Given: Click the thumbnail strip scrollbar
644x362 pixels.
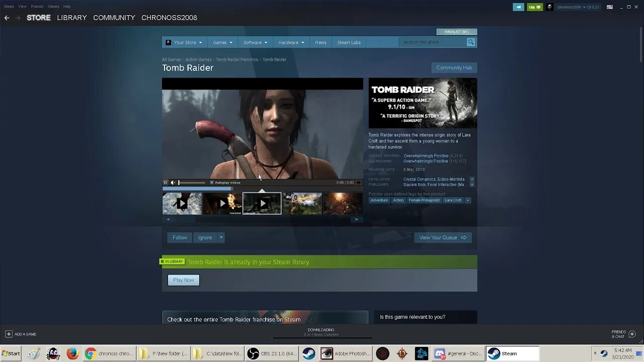Looking at the screenshot, I should [x=262, y=219].
